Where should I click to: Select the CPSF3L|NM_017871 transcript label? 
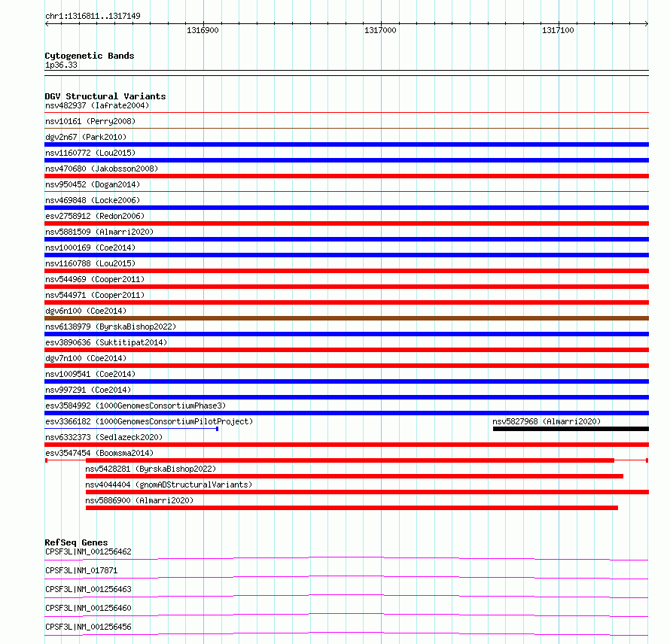pyautogui.click(x=81, y=570)
